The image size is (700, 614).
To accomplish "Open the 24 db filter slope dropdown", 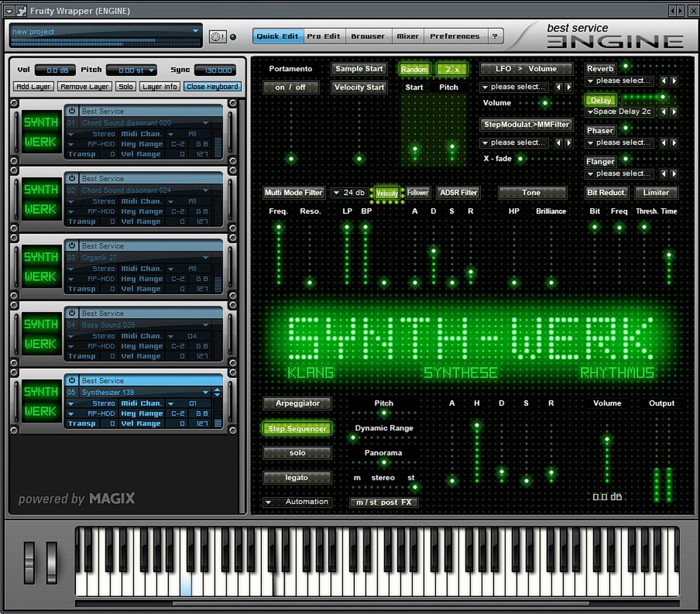I will click(349, 193).
